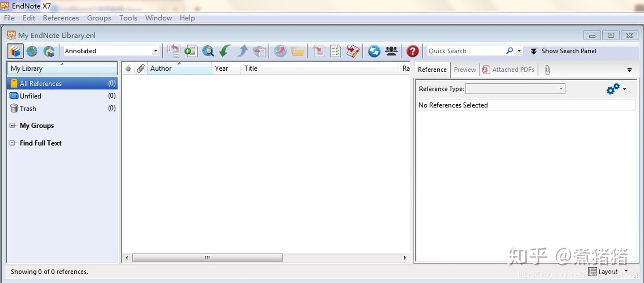The width and height of the screenshot is (644, 283).
Task: Open the Help menu
Action: pos(187,18)
